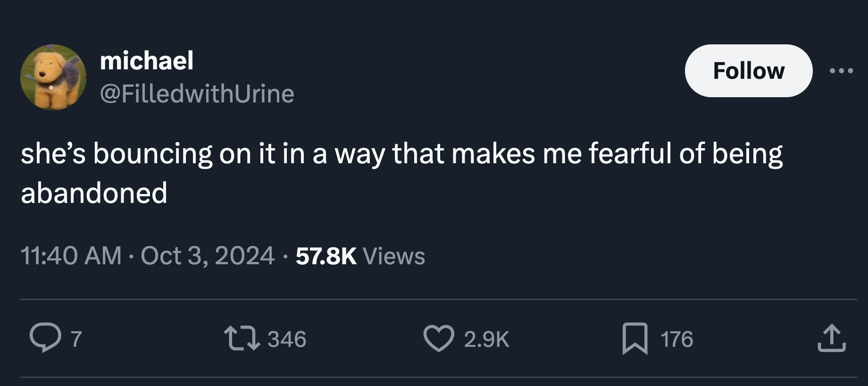The image size is (868, 386).
Task: Select the display name michael
Action: tap(147, 60)
